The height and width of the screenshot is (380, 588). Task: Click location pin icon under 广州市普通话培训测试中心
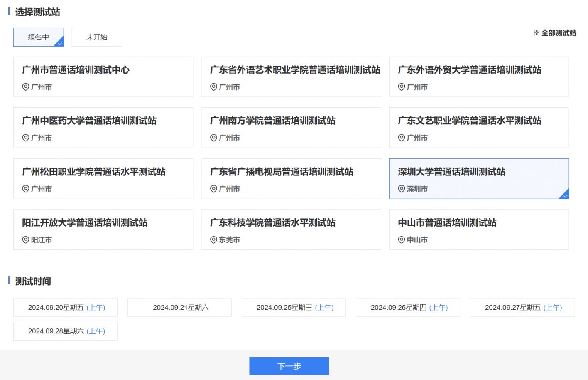coord(26,87)
